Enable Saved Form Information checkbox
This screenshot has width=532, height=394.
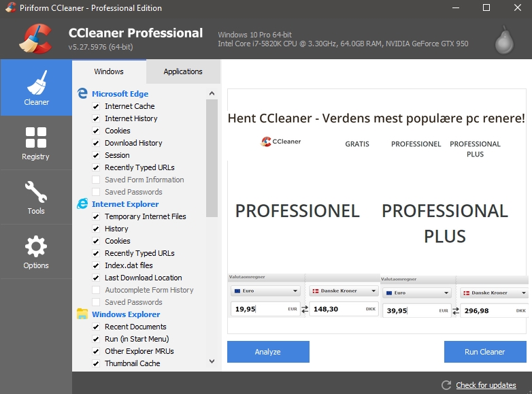[96, 180]
